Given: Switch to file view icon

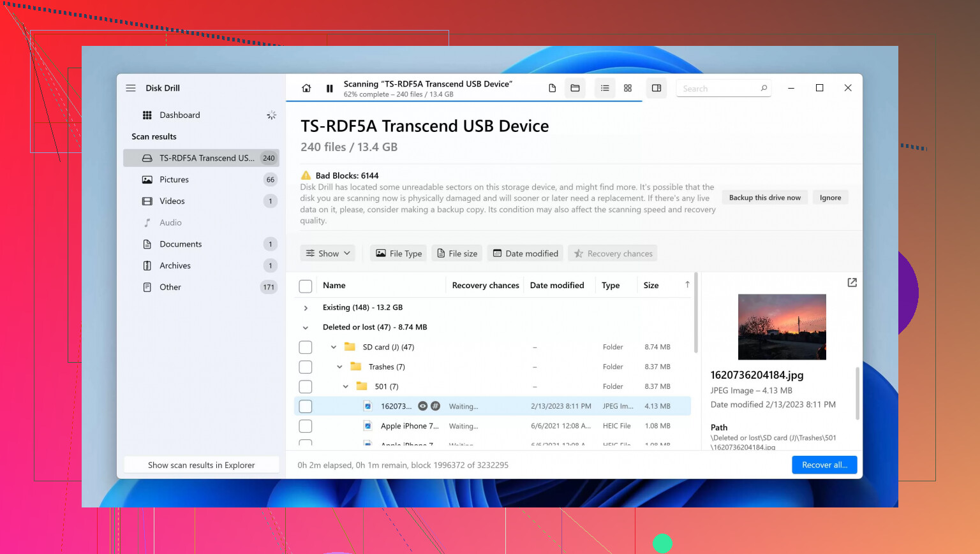Looking at the screenshot, I should tap(552, 89).
